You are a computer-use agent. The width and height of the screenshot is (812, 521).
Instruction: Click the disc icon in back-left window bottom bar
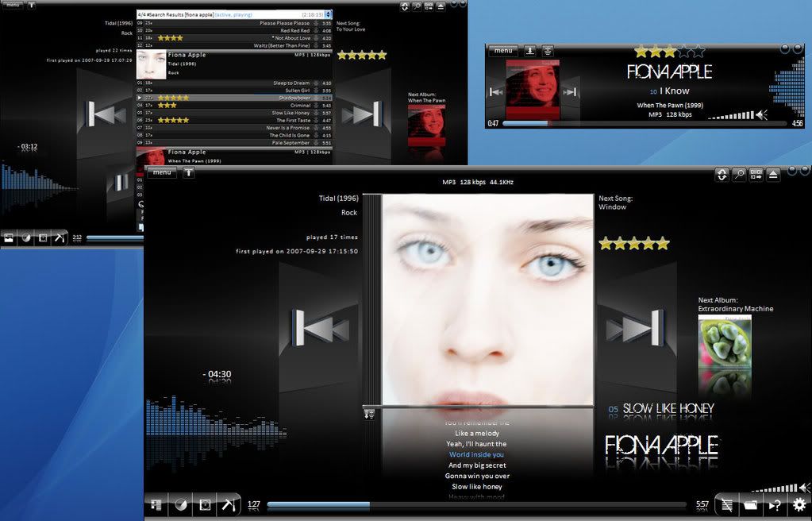click(26, 238)
